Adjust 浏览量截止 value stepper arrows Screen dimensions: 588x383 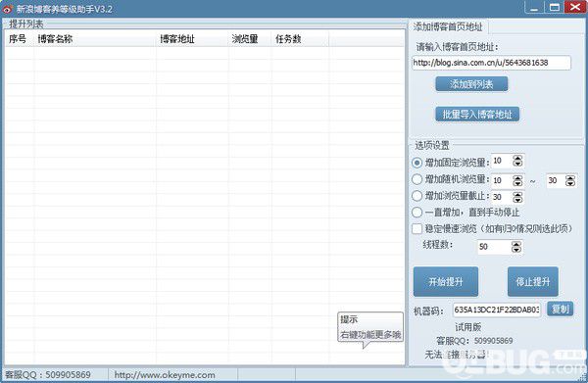(x=517, y=197)
